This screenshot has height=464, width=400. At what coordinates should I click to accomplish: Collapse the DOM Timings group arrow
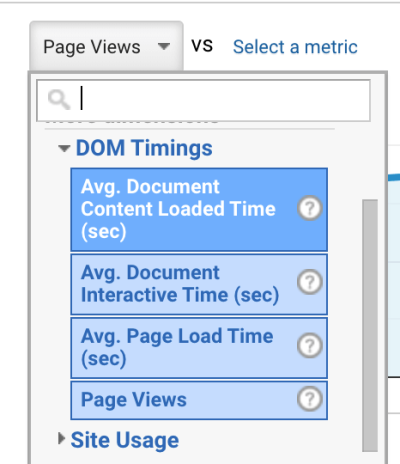point(64,148)
